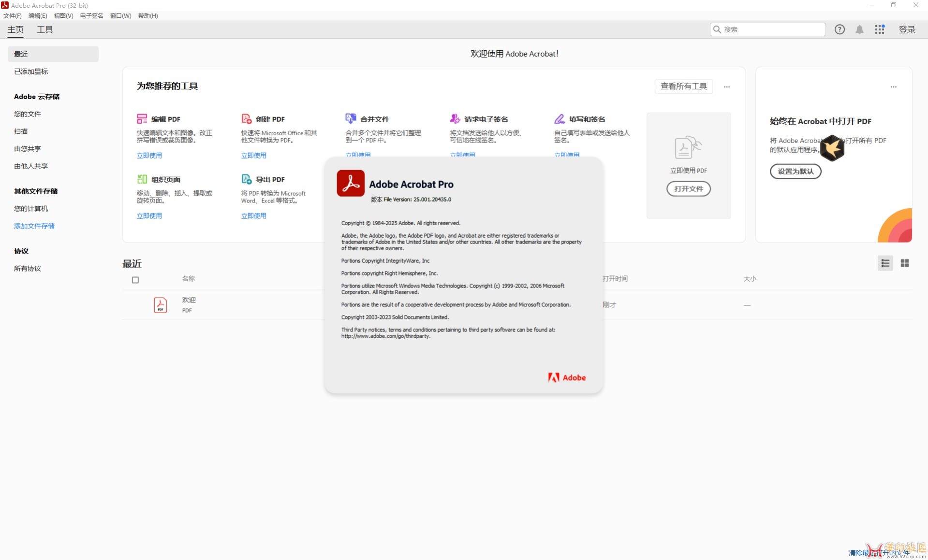Click the Adobe Acrobat title bar app icon
The height and width of the screenshot is (560, 928).
[5, 5]
